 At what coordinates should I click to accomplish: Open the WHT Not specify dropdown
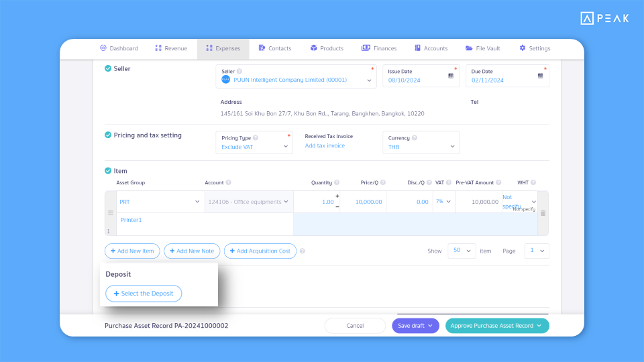click(x=533, y=202)
